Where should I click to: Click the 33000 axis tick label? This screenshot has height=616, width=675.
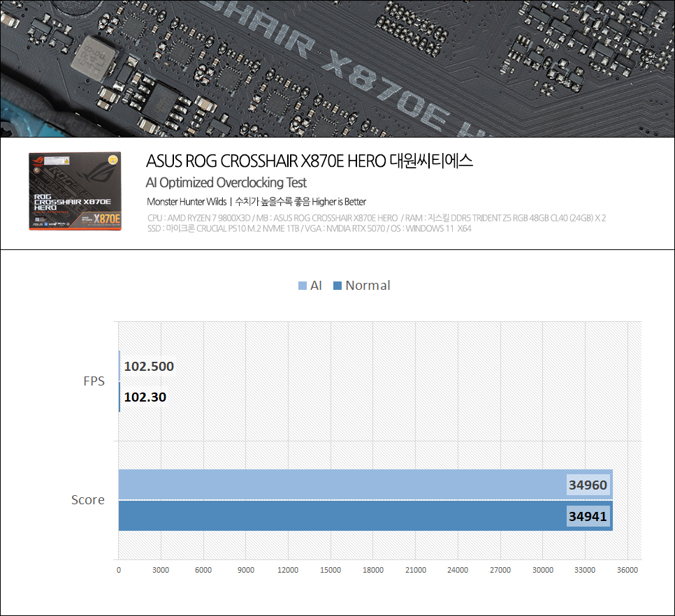point(585,570)
